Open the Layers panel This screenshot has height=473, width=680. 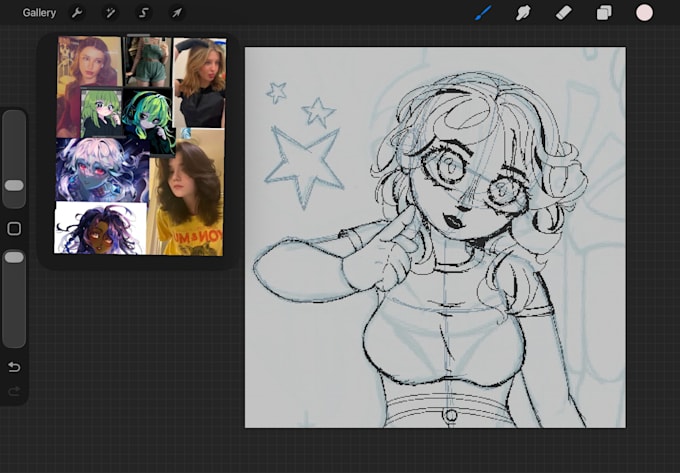(604, 13)
